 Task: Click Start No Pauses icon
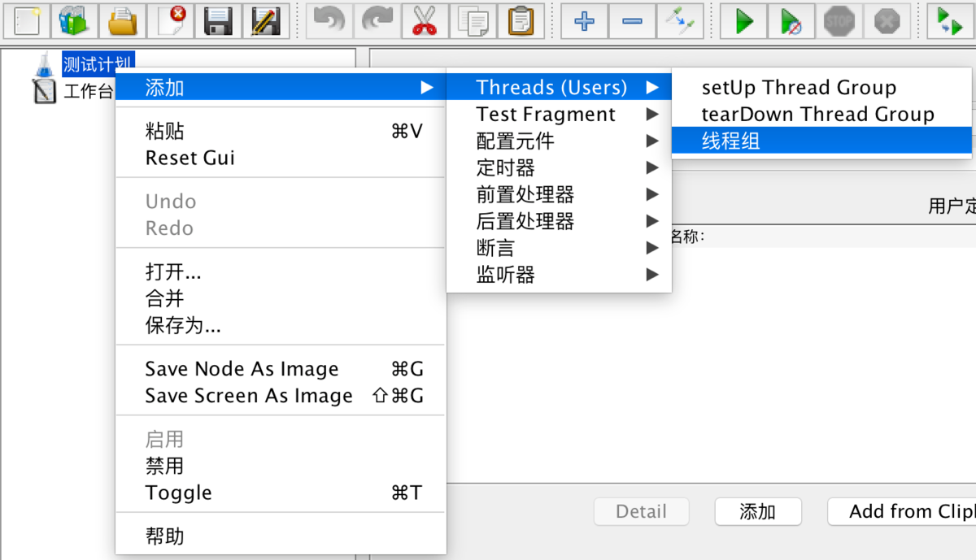(791, 20)
